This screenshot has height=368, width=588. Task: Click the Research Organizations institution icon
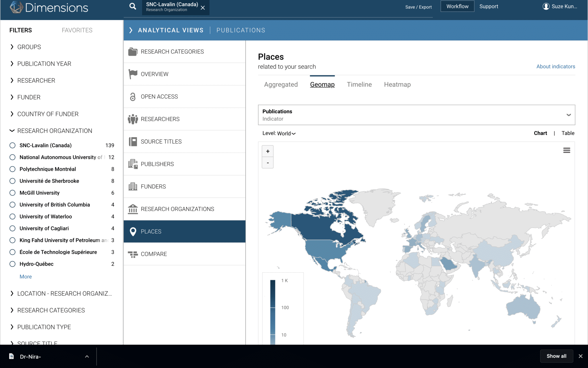click(133, 209)
